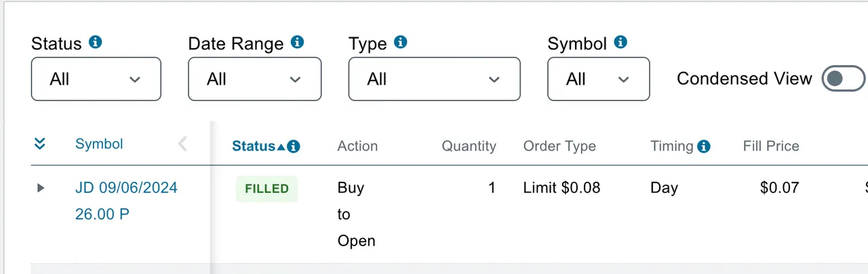Click the info icon in Status column header
Image resolution: width=868 pixels, height=274 pixels.
pos(294,146)
